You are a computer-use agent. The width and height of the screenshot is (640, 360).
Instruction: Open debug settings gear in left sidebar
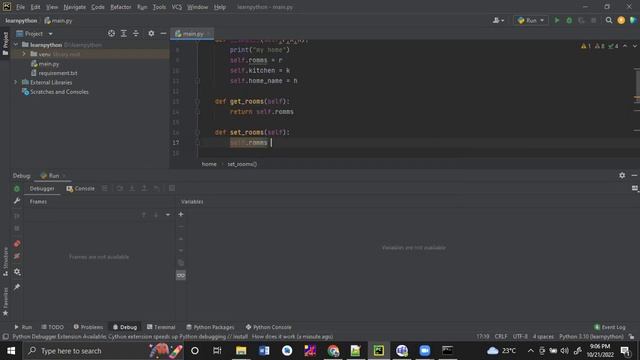pos(17,271)
